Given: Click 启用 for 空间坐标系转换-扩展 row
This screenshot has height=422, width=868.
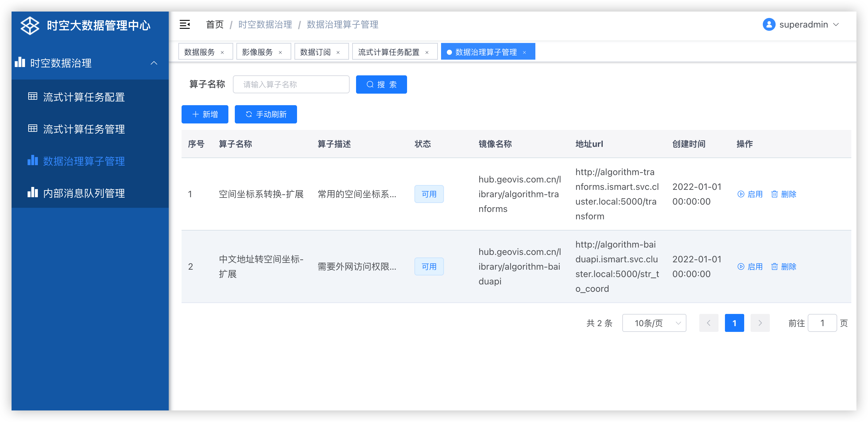Looking at the screenshot, I should [750, 194].
